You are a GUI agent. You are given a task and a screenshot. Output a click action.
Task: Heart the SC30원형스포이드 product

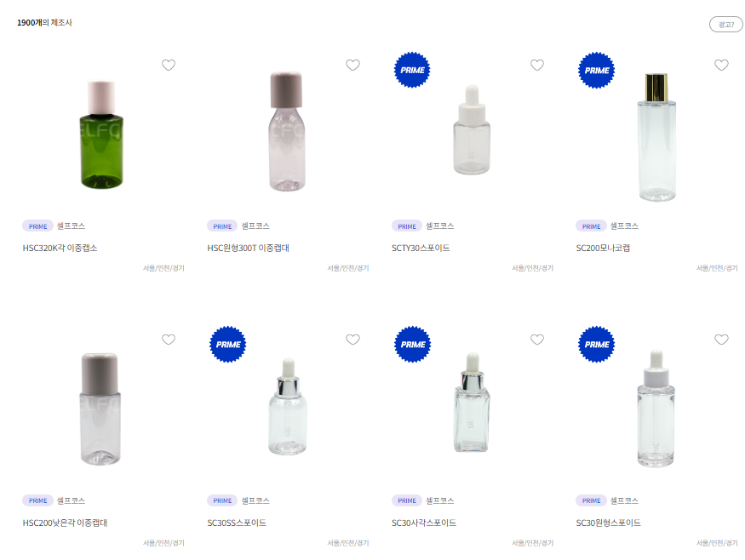(x=721, y=340)
